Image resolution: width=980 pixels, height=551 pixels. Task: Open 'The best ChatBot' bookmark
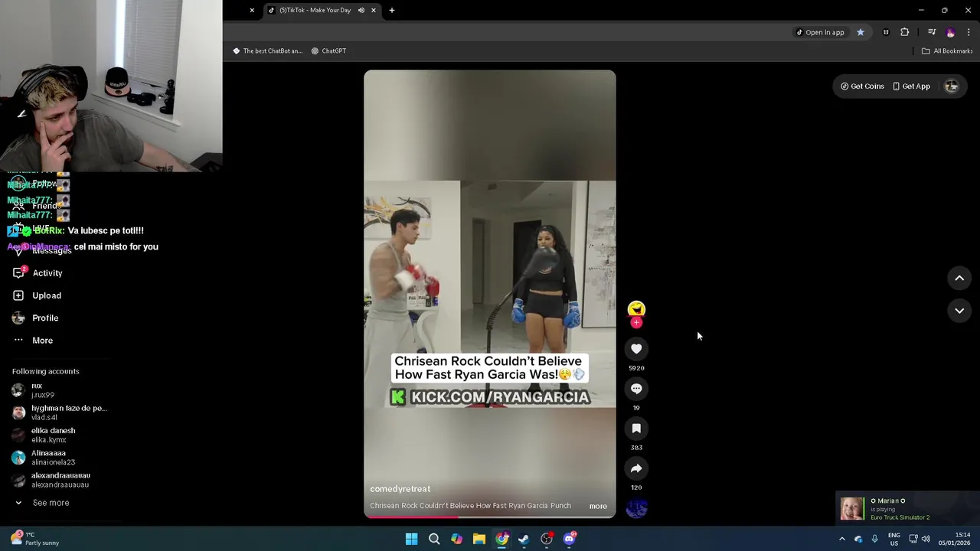point(268,51)
